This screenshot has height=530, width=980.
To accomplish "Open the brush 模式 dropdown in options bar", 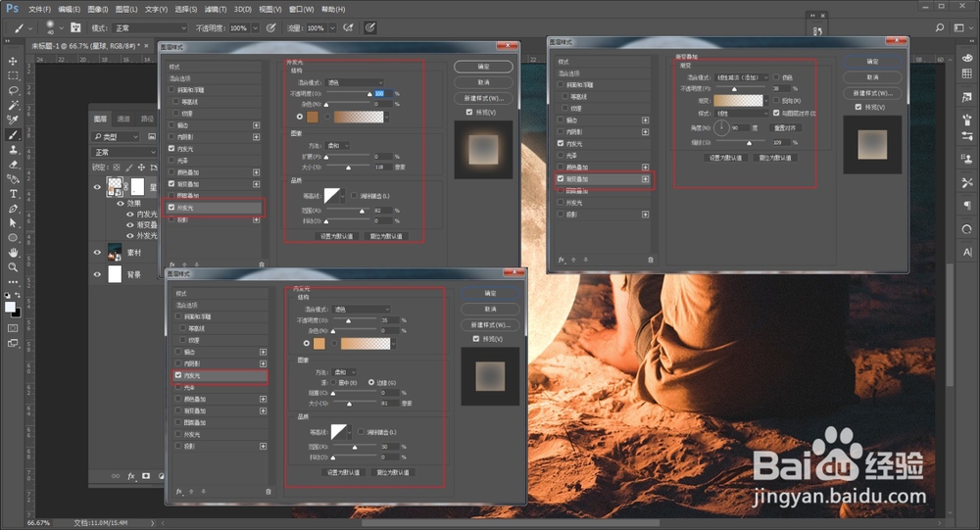I will pos(150,28).
